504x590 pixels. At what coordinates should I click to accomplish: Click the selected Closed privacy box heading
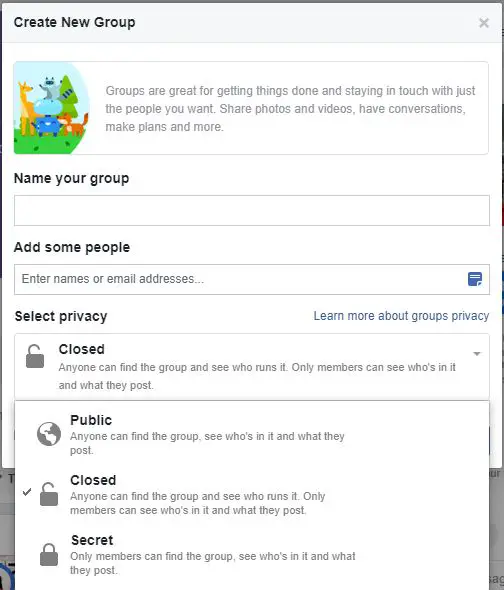coord(82,349)
